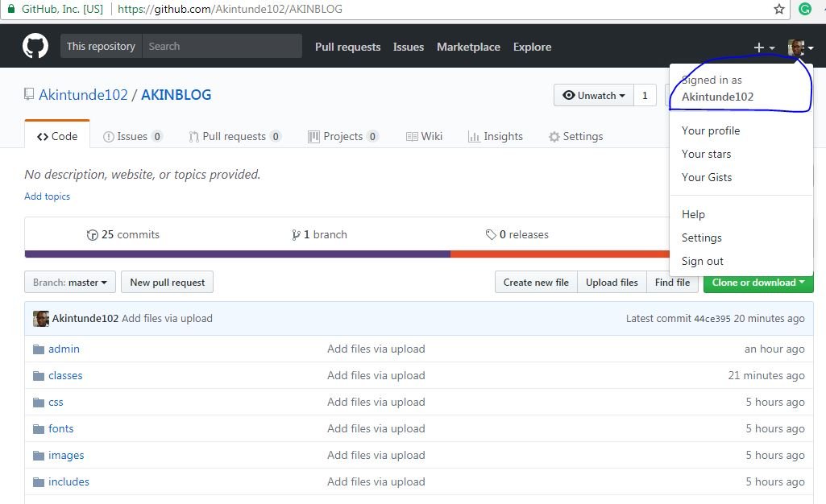
Task: Open the classes folder link
Action: (x=65, y=376)
